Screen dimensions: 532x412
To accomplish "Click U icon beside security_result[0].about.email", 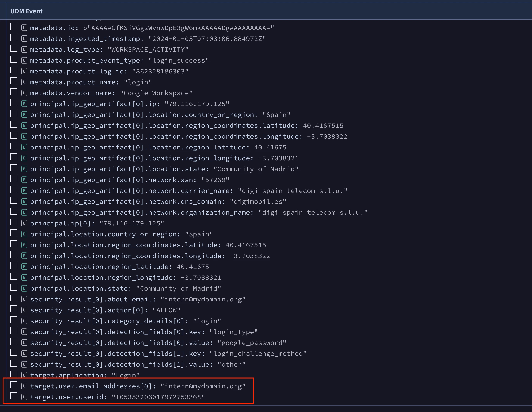I will tap(24, 299).
